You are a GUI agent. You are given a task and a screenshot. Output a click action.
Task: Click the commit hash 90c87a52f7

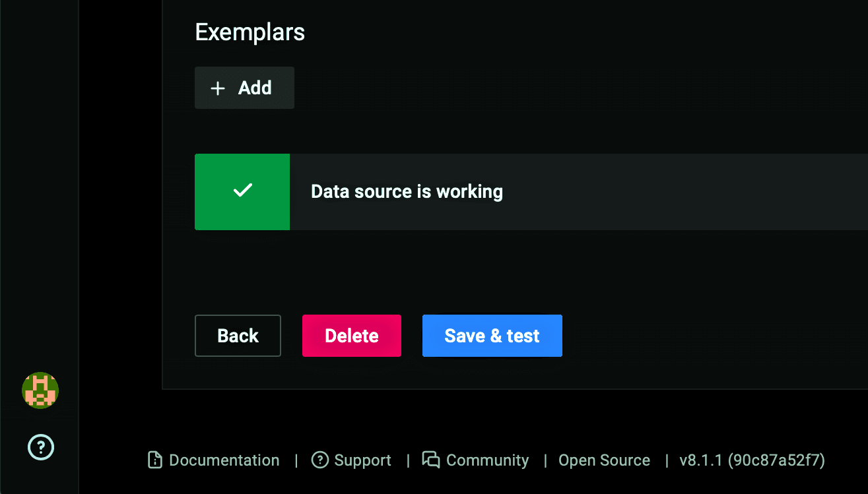click(776, 460)
